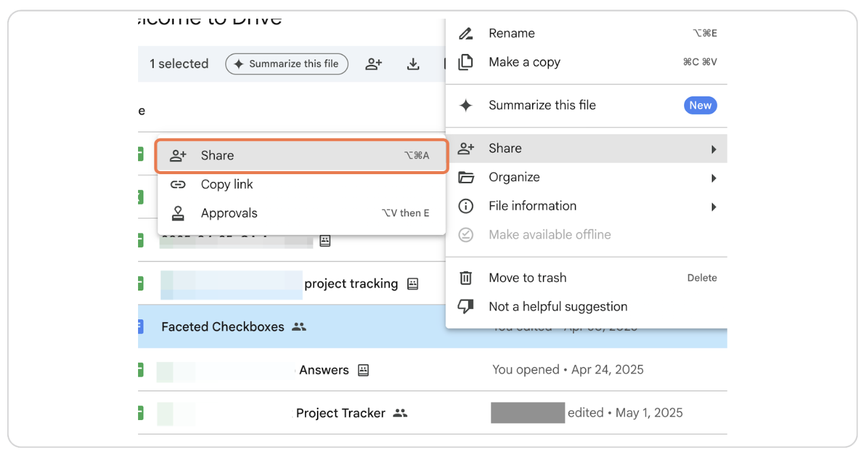Click the Answers file row
This screenshot has height=458, width=868.
pyautogui.click(x=324, y=370)
